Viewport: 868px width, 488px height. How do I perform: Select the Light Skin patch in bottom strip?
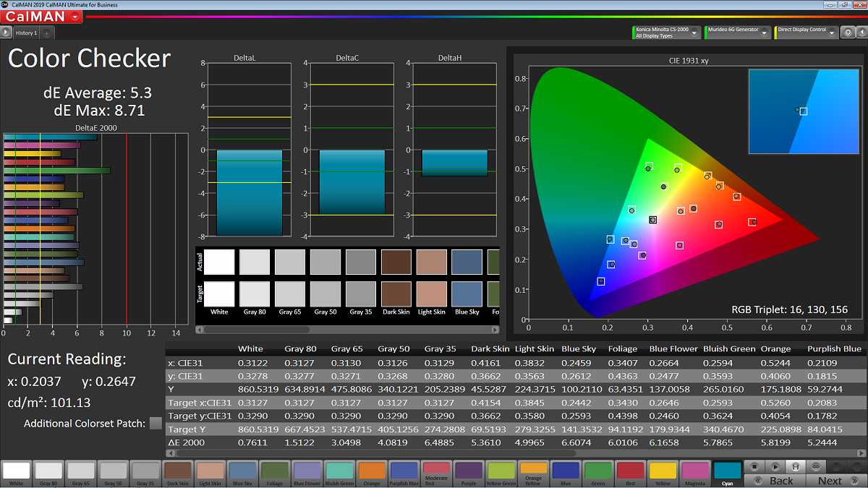(210, 474)
